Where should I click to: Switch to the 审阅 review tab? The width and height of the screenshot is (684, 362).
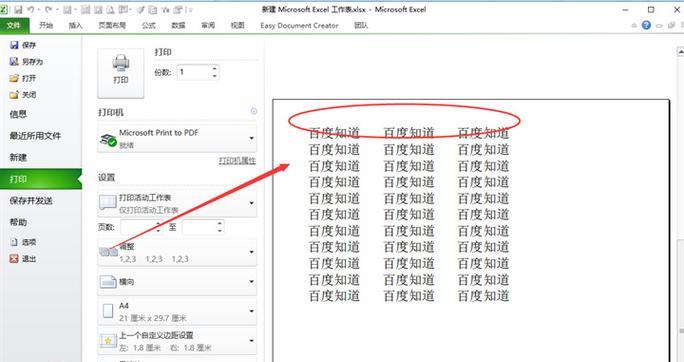(x=208, y=25)
